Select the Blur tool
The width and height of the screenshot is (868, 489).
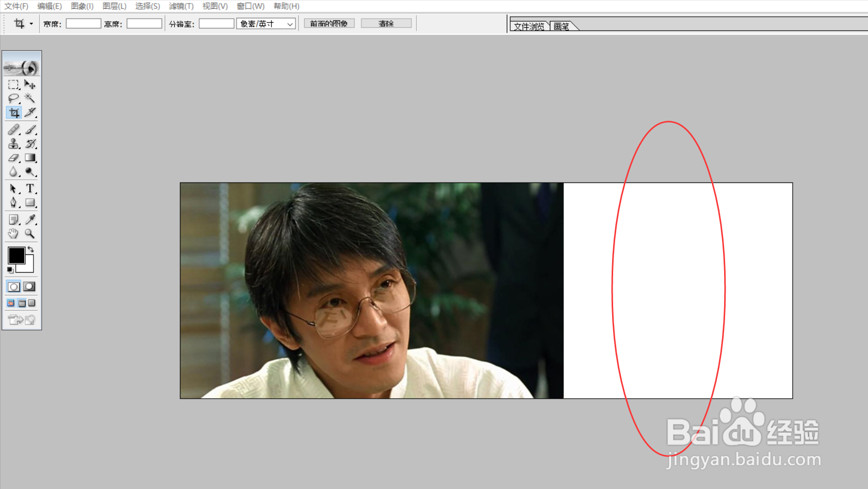click(14, 172)
